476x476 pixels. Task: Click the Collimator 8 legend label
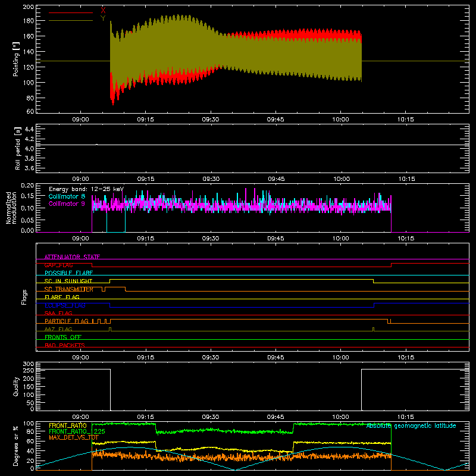(x=67, y=196)
